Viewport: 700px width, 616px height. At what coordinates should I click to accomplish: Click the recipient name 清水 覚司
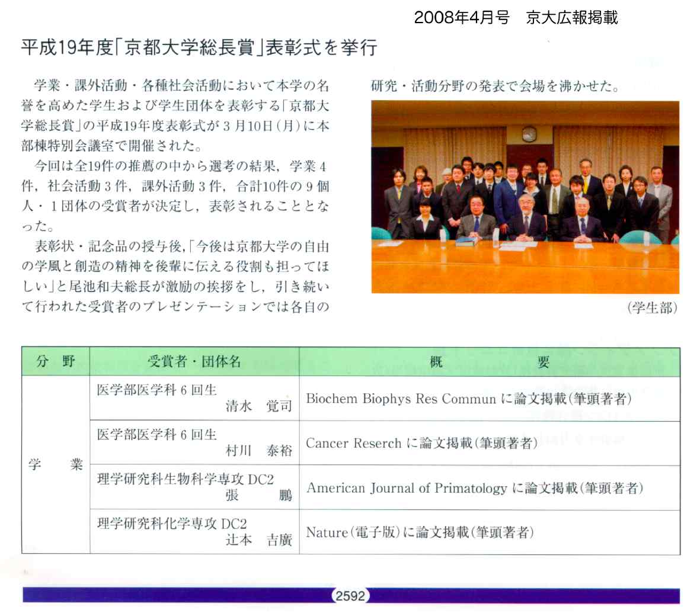pos(258,406)
